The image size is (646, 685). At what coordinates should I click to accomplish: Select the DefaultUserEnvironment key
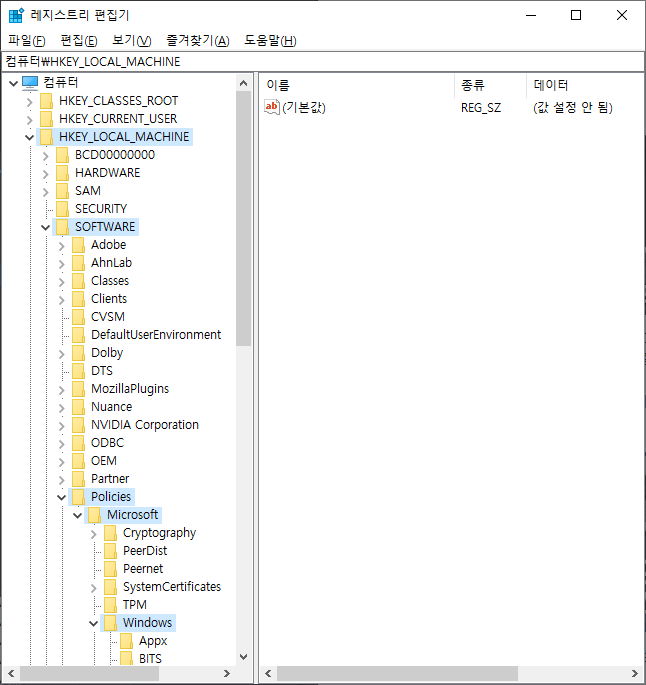155,335
